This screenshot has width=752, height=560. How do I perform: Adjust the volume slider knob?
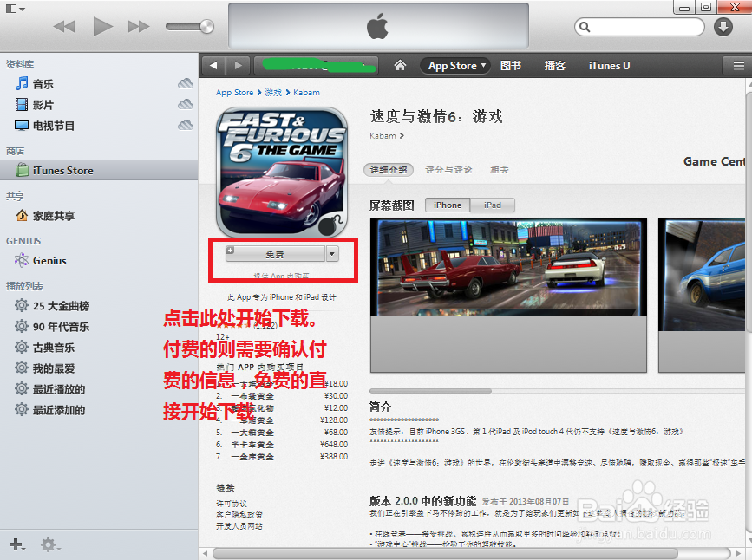coord(206,26)
